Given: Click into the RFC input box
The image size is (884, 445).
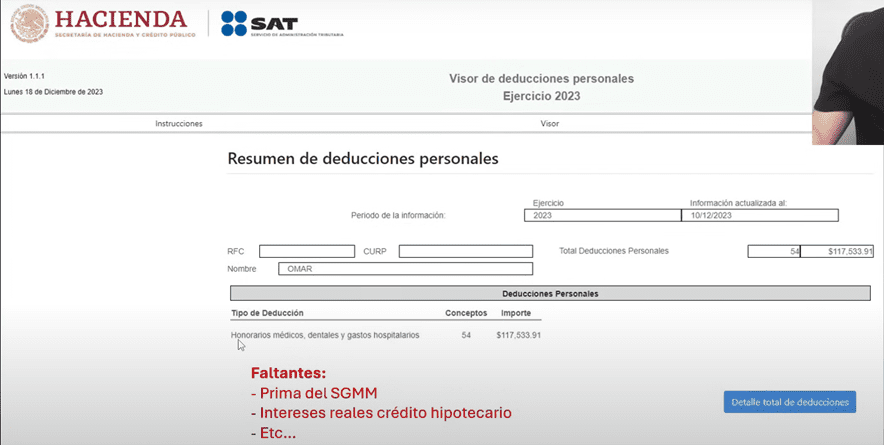Looking at the screenshot, I should 306,251.
